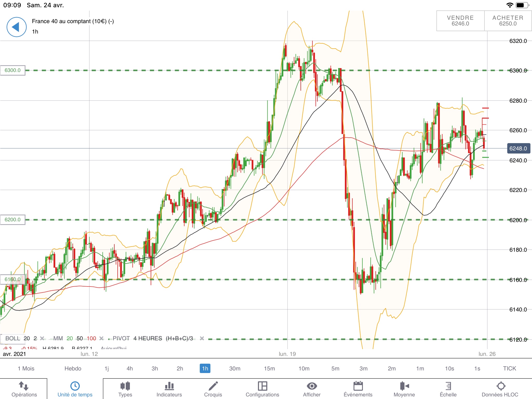Screen dimensions: 532x399
Task: Remove the PIVOT 4 HEURES indicator
Action: [202, 338]
